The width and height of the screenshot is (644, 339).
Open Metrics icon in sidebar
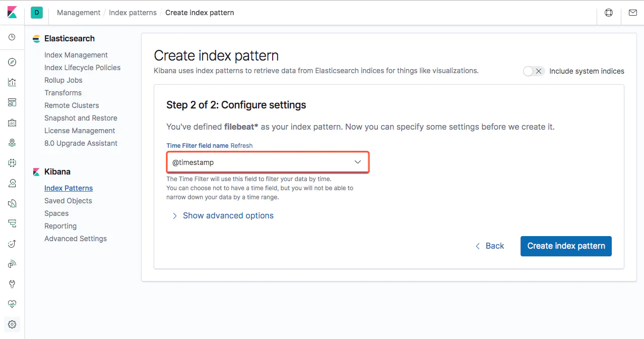(12, 183)
